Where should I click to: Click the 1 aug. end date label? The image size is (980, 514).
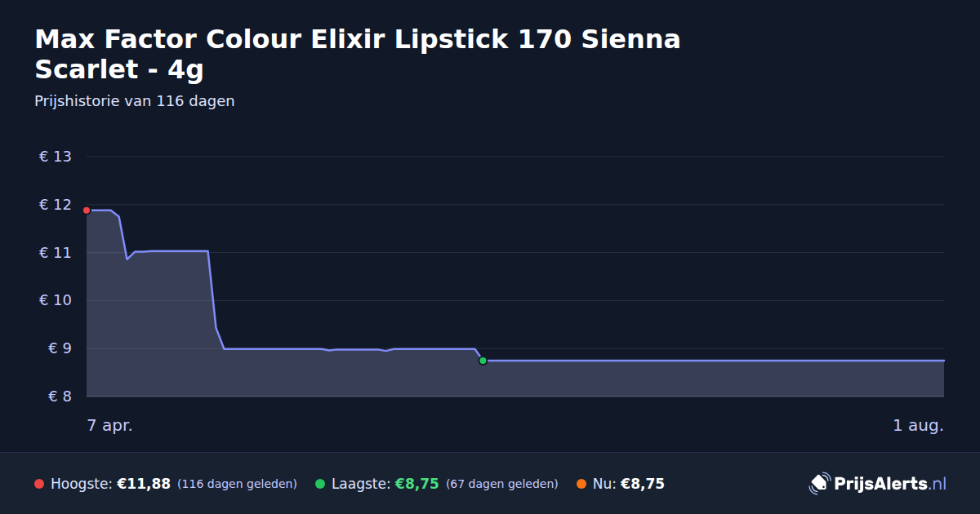tap(918, 425)
